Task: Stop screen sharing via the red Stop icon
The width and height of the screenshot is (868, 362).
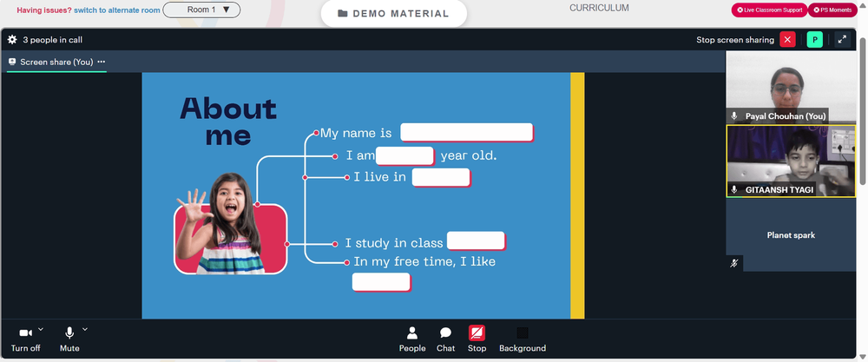Action: [x=477, y=339]
